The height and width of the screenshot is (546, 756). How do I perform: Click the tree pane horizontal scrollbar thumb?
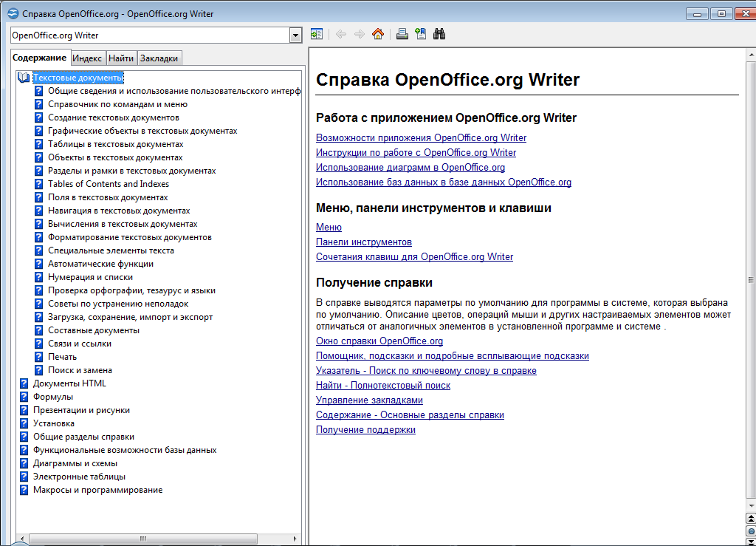click(142, 539)
